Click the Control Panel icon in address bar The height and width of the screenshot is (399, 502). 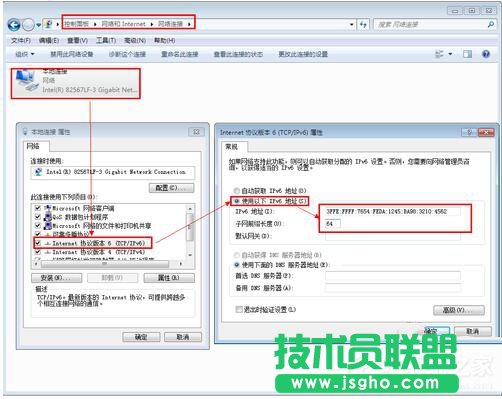(49, 24)
